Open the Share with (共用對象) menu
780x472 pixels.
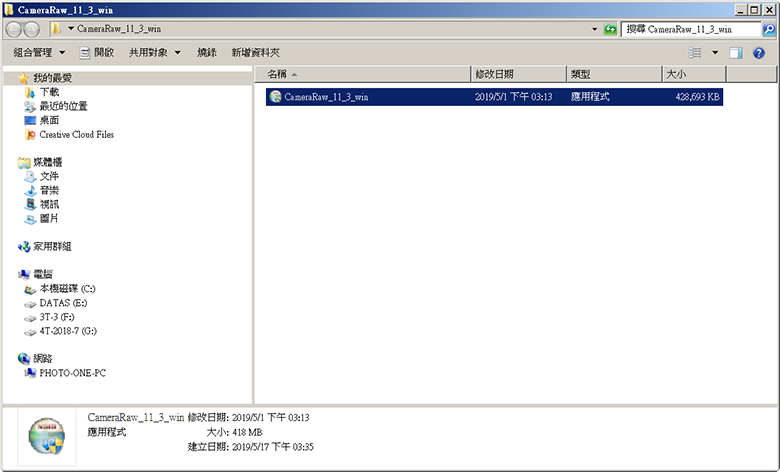point(155,52)
